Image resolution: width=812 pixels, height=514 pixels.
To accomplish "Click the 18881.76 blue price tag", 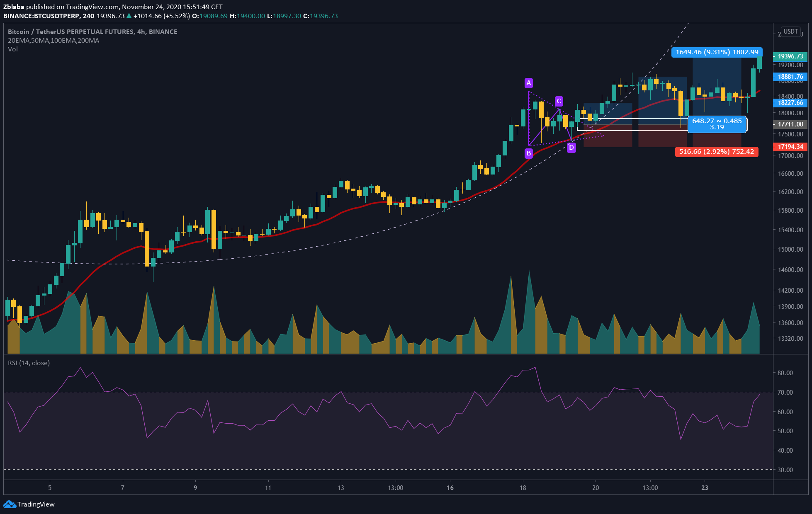I will click(x=790, y=77).
